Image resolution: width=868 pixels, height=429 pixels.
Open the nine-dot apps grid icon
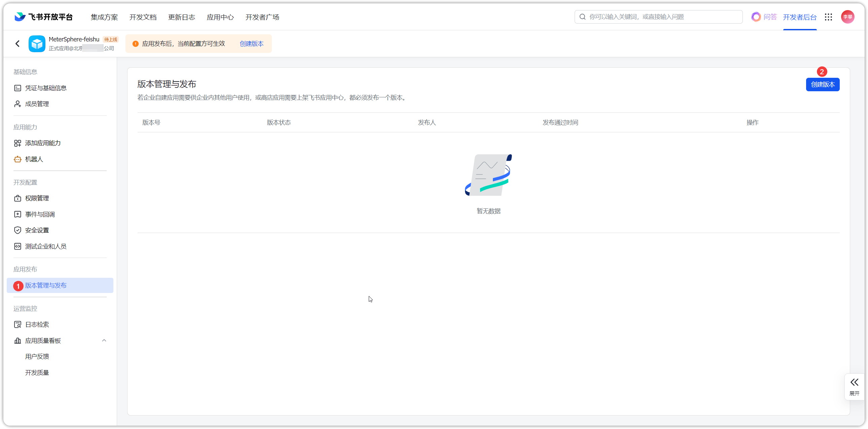[x=828, y=17]
